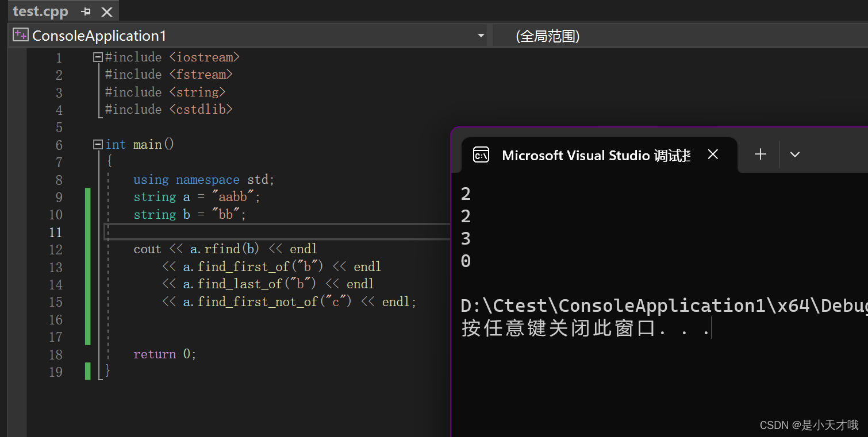Screen dimensions: 868x437
Task: Open a new terminal tab via plus icon
Action: (760, 154)
